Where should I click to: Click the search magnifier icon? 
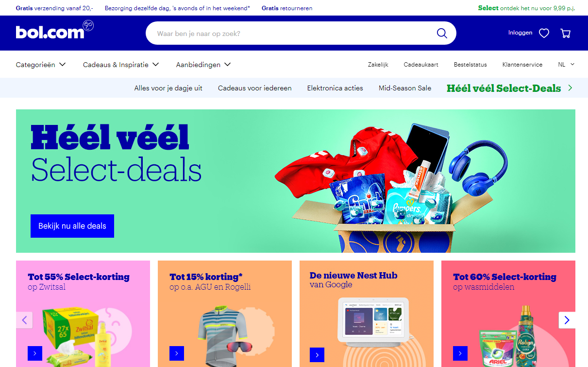[441, 33]
